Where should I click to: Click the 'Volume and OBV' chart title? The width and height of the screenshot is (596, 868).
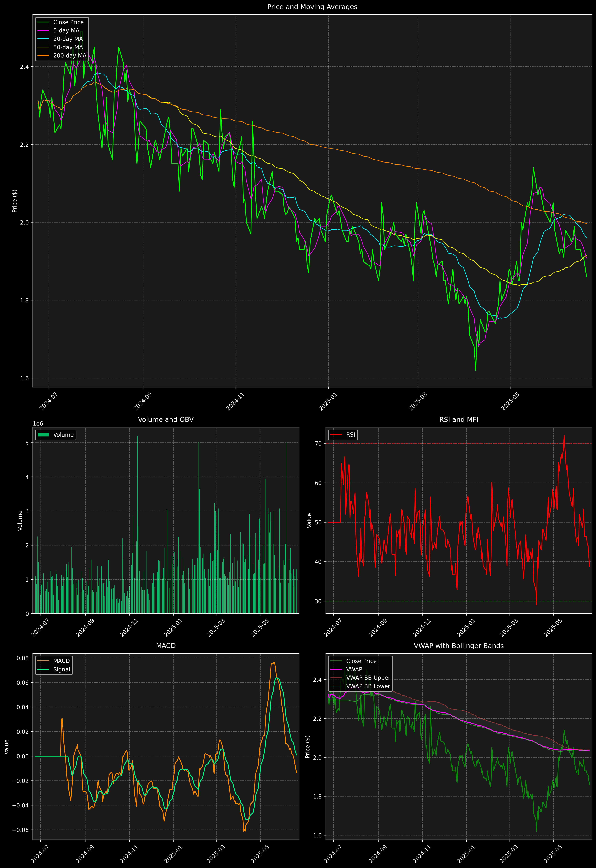[166, 419]
